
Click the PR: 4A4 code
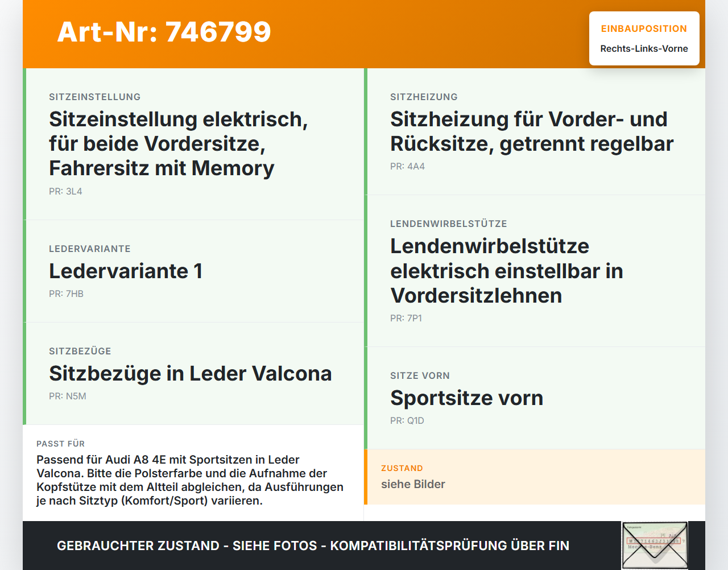tap(407, 167)
